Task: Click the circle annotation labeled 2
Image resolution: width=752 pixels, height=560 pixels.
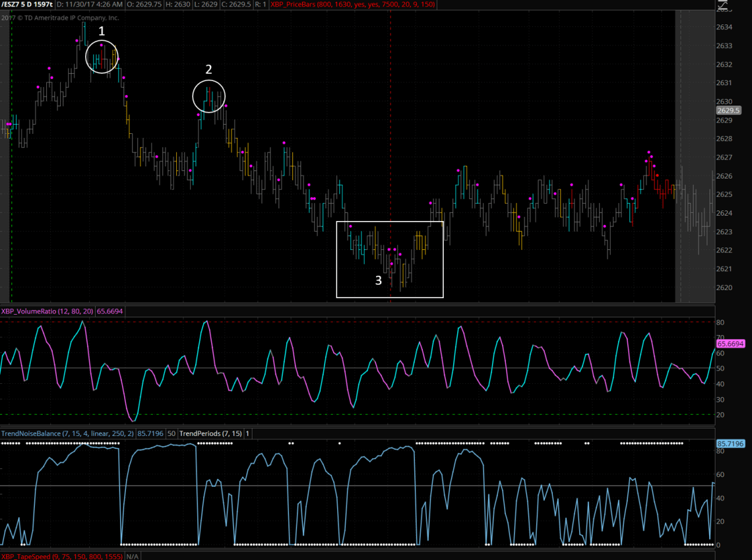Action: (208, 96)
